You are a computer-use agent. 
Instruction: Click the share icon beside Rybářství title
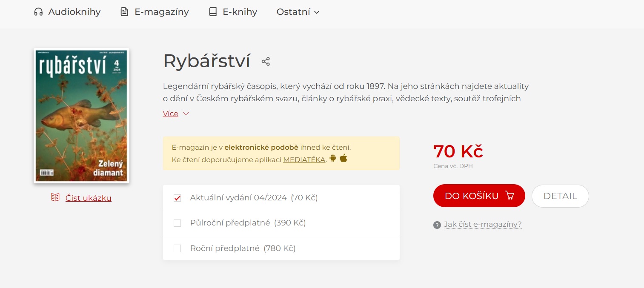point(266,62)
